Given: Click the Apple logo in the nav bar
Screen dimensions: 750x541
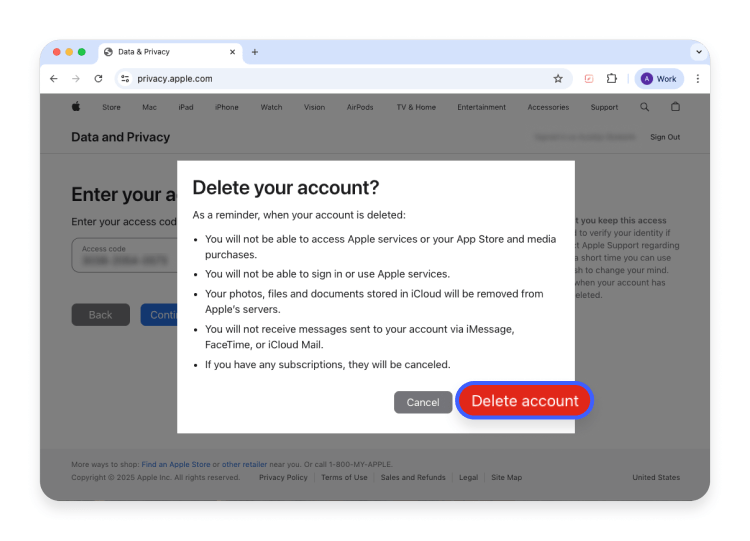Looking at the screenshot, I should [76, 107].
